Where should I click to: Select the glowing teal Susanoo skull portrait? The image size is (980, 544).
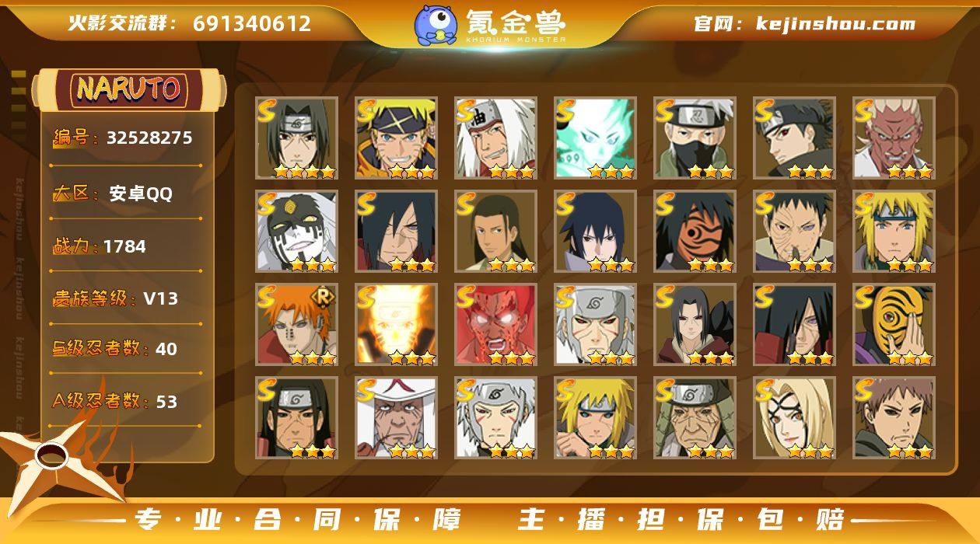596,138
